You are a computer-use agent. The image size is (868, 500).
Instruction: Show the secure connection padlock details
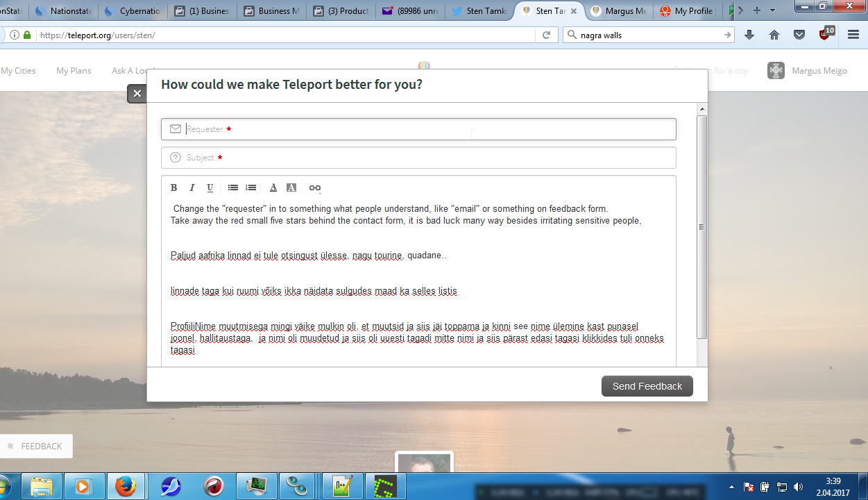(27, 35)
